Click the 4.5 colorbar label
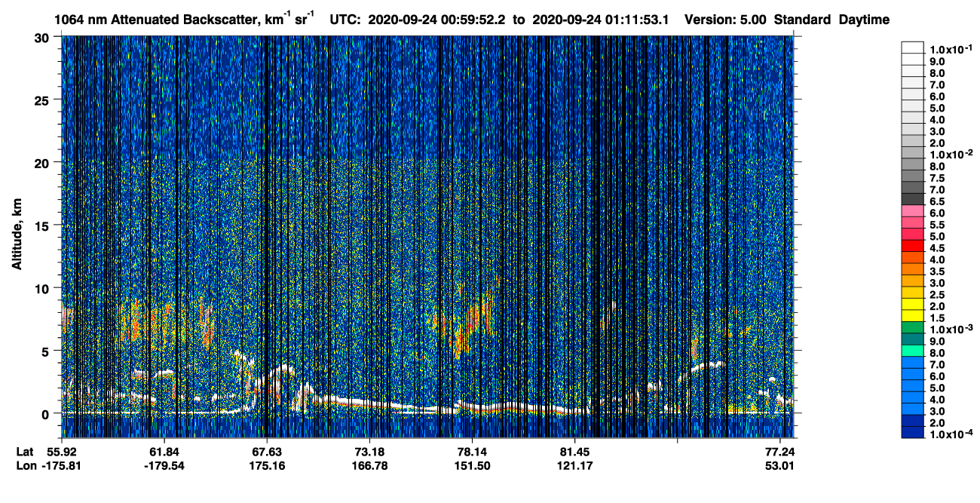 click(938, 247)
